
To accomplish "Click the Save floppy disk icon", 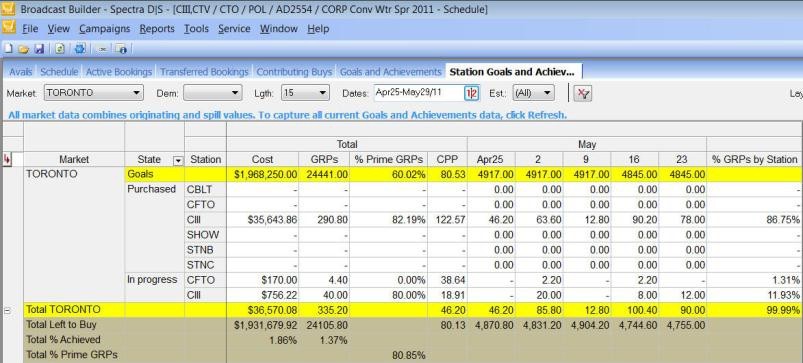I will (39, 49).
